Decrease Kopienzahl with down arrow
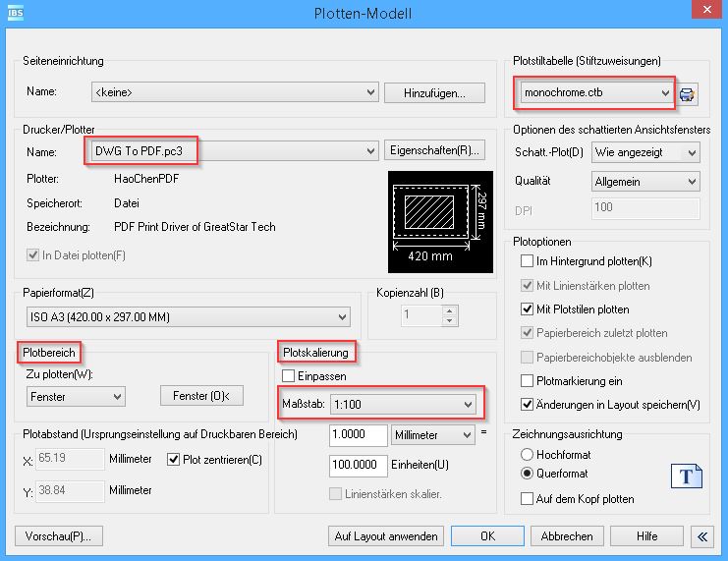 449,321
